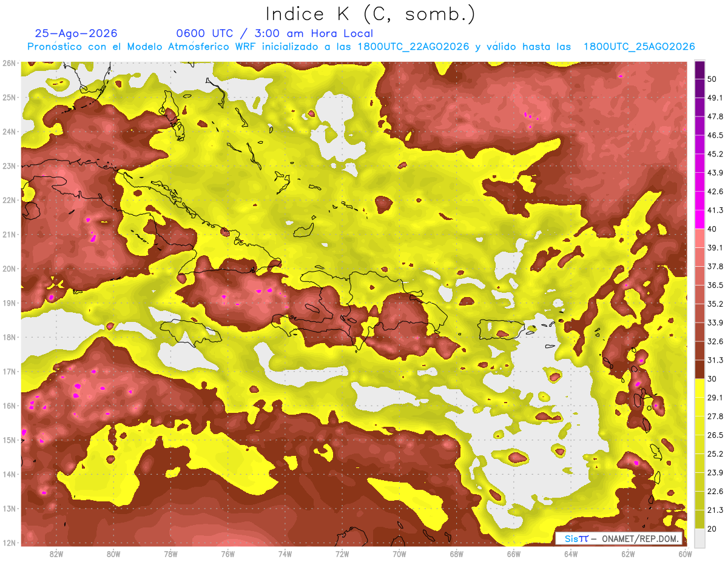Click the colorbar value "49.1"
This screenshot has height=562, width=728.
715,98
